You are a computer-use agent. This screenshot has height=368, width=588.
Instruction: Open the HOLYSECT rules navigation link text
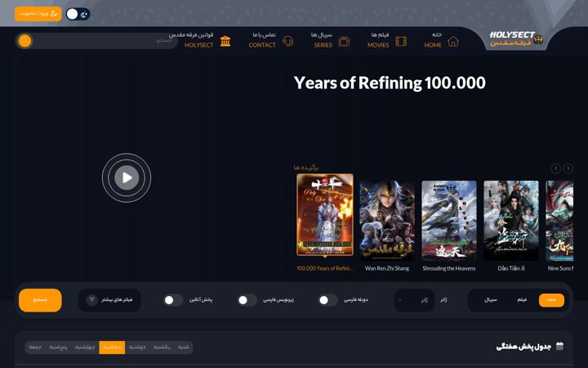point(198,45)
